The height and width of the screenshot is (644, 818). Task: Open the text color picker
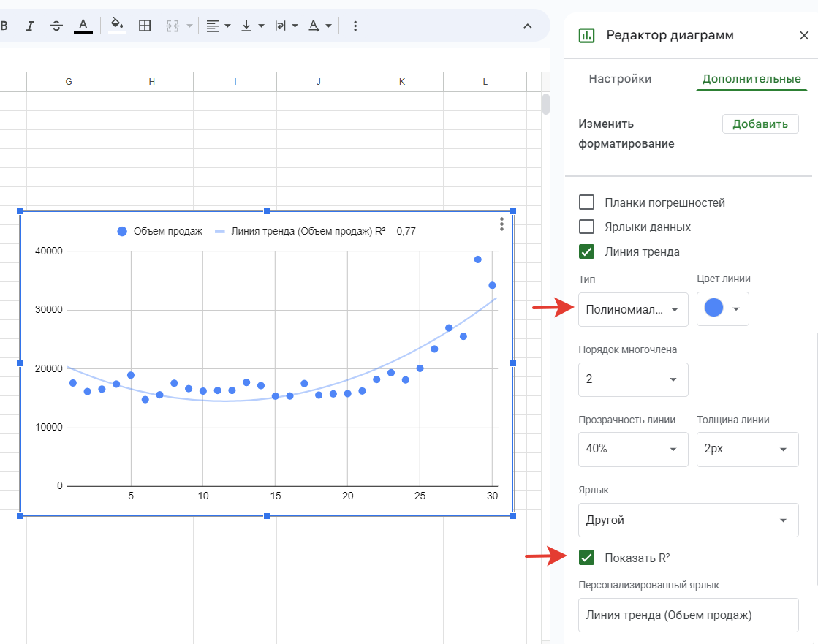[83, 26]
